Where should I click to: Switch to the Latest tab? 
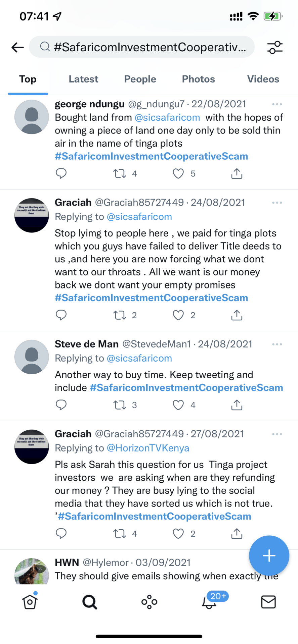(x=83, y=79)
